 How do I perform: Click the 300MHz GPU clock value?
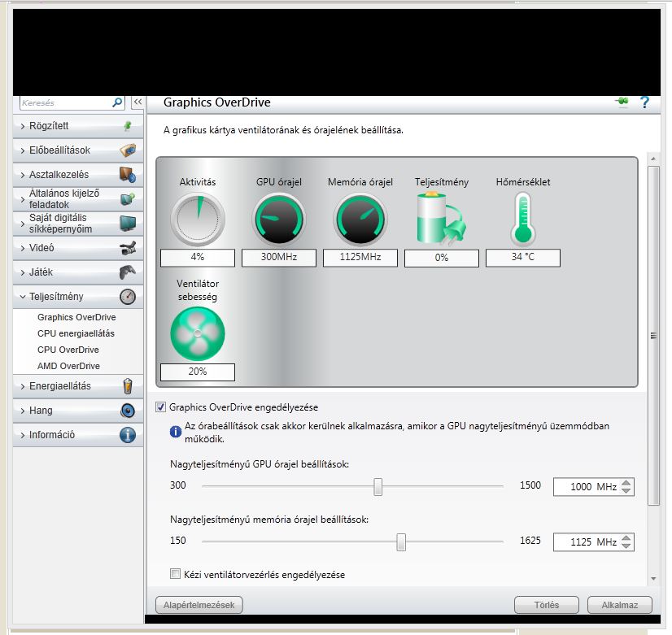[279, 258]
